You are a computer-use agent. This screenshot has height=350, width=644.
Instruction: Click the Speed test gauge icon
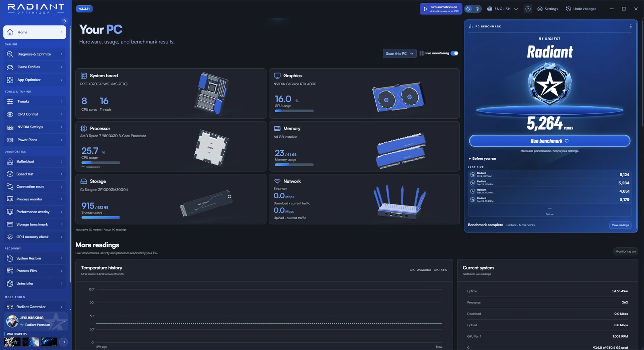point(10,174)
